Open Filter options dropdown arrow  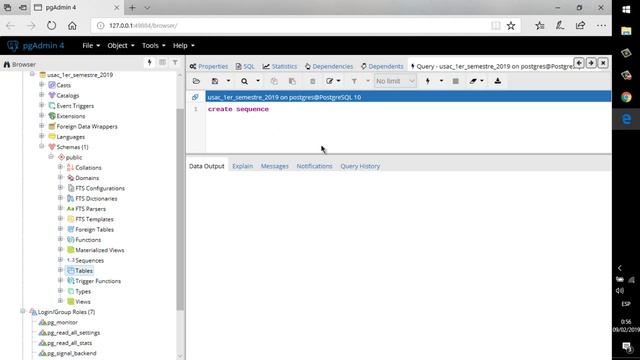coord(368,81)
